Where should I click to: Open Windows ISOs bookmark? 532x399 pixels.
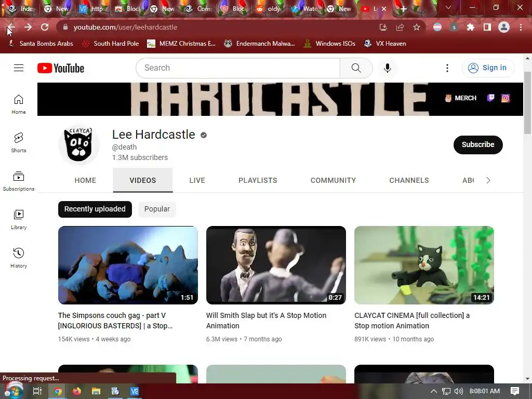click(x=330, y=44)
